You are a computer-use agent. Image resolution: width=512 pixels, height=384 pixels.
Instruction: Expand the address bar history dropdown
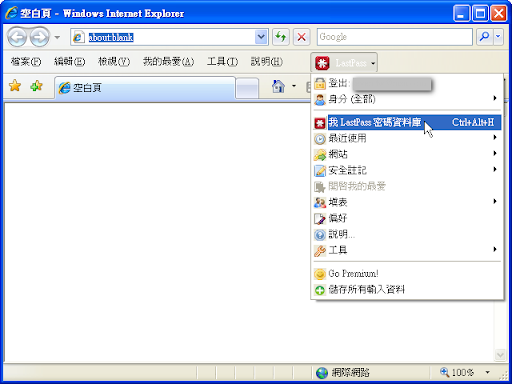pyautogui.click(x=261, y=37)
